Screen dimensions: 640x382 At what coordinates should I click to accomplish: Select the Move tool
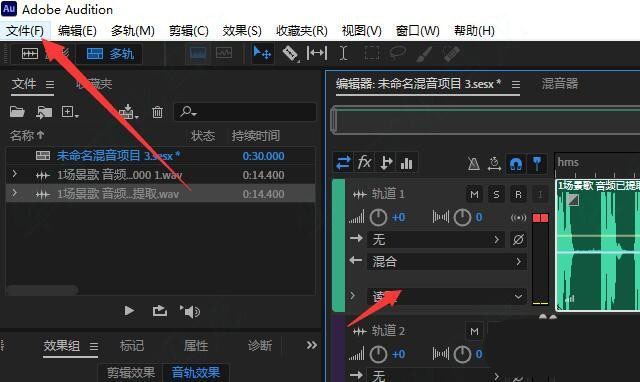coord(262,54)
